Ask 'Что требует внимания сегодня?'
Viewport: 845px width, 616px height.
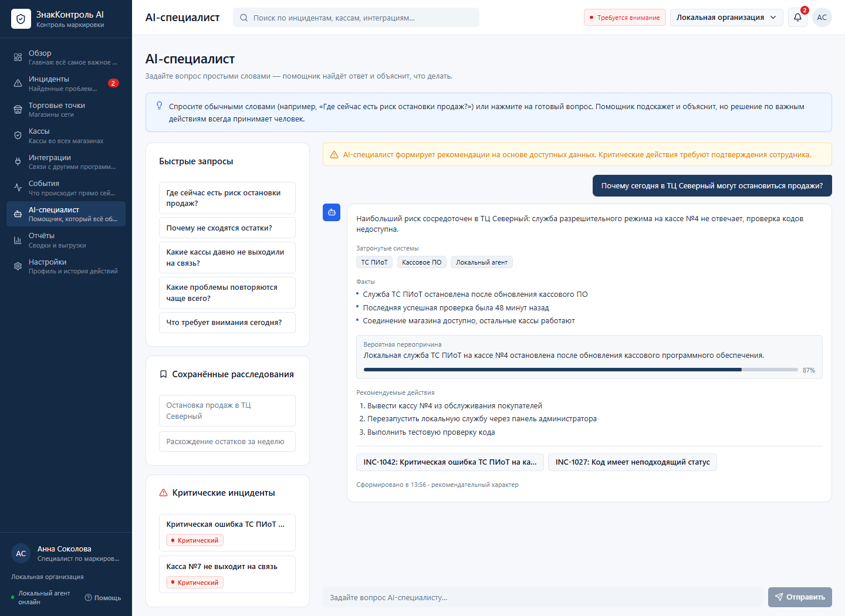click(x=227, y=323)
